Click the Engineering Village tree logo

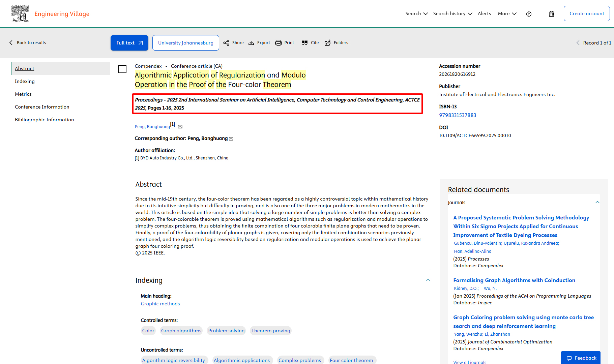pyautogui.click(x=20, y=13)
